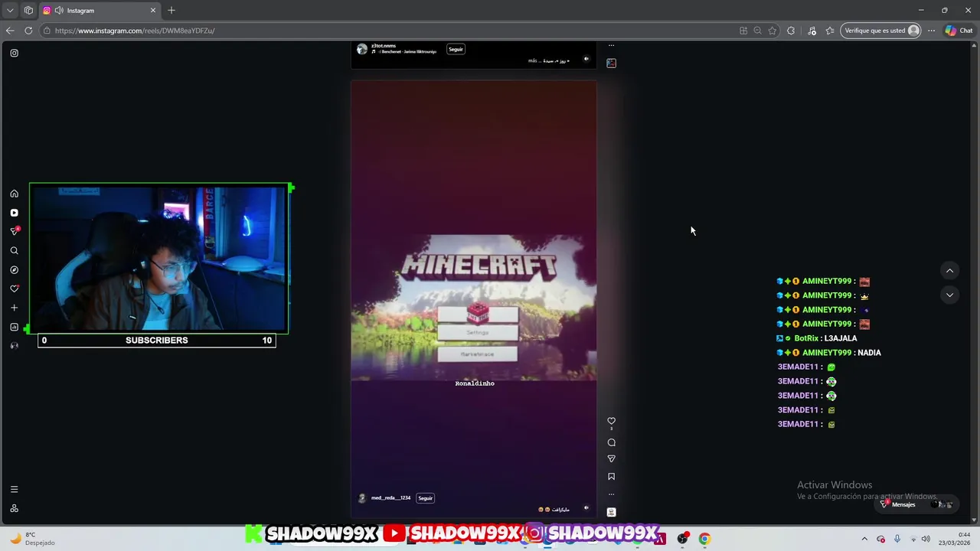Follow z3tot.nnms with Seguir button
980x551 pixels.
pos(456,49)
